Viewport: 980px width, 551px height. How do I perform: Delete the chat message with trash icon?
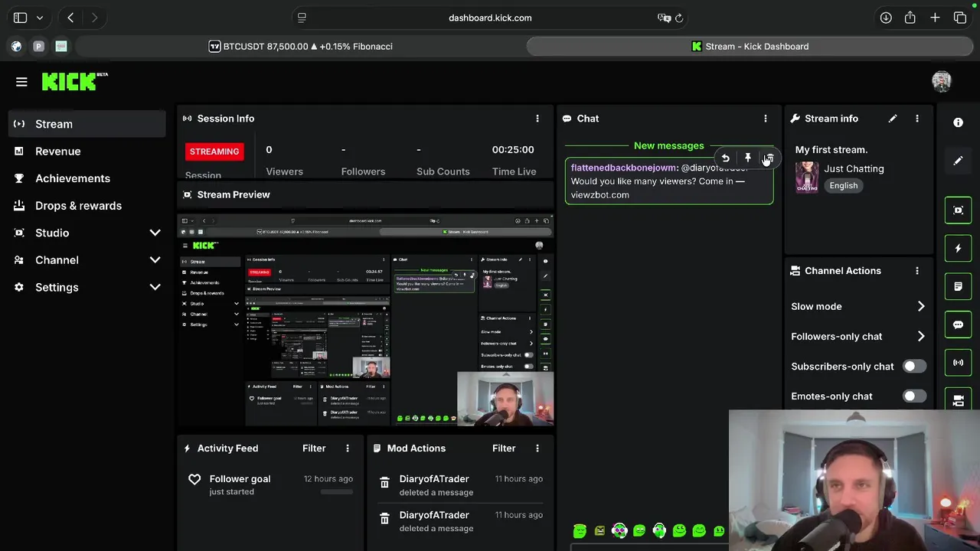click(x=769, y=158)
